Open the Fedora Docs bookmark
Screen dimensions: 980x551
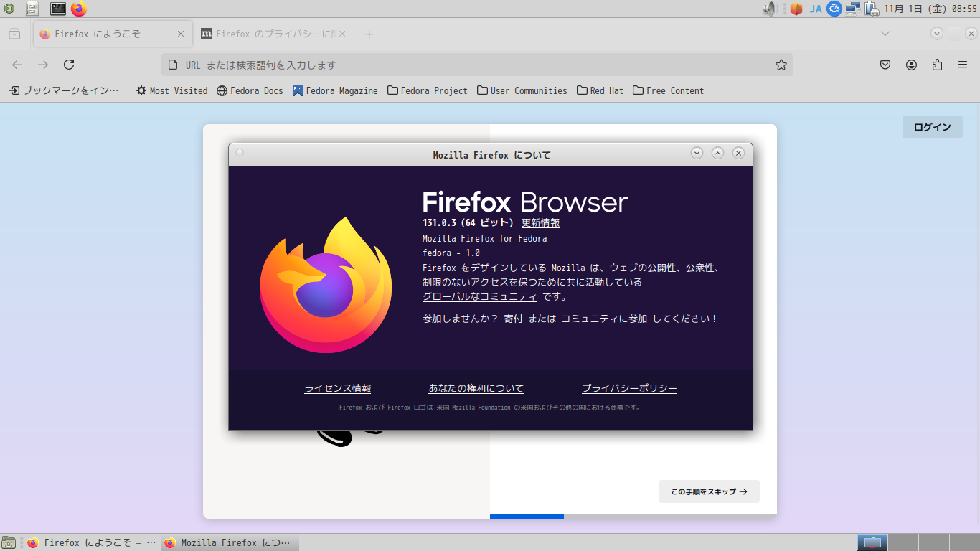click(x=250, y=90)
